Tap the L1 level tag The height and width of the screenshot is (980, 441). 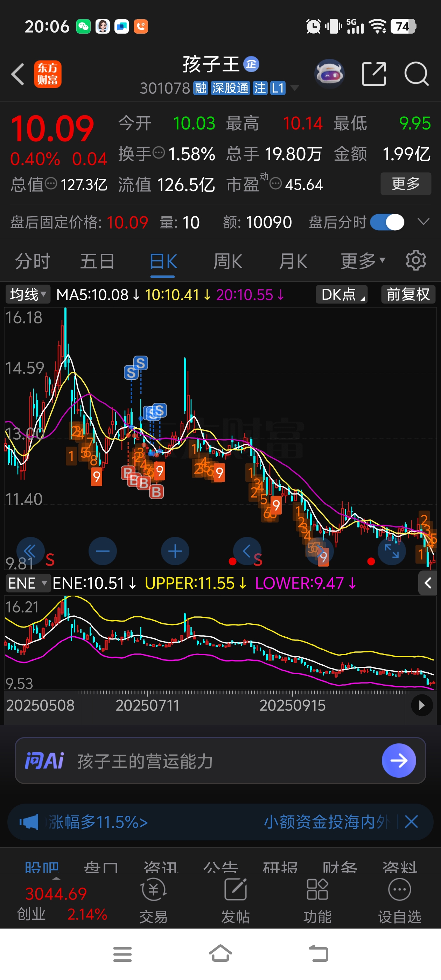tap(278, 88)
